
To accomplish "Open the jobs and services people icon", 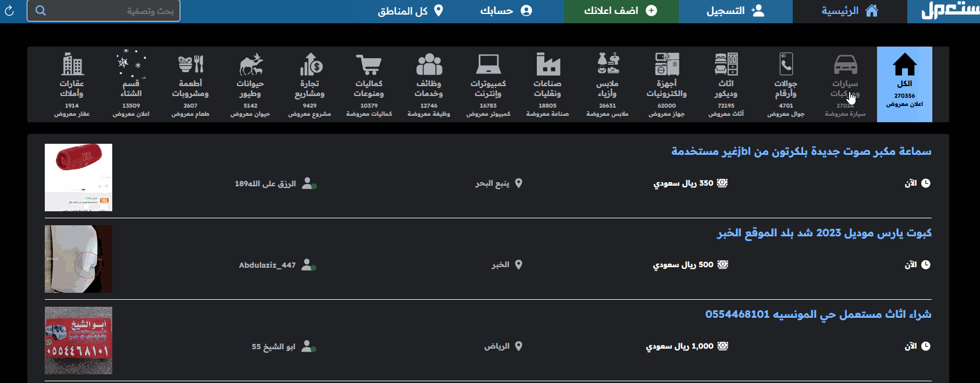I will point(429,65).
